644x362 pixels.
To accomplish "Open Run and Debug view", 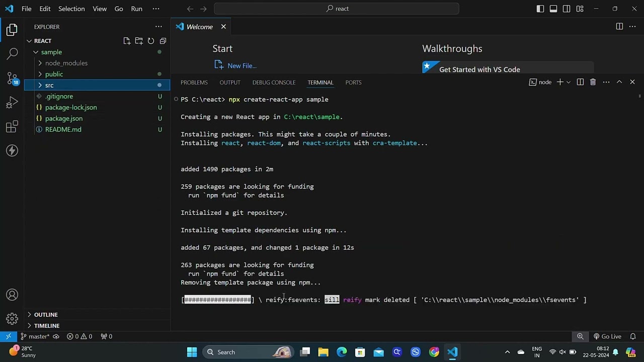I will (12, 103).
